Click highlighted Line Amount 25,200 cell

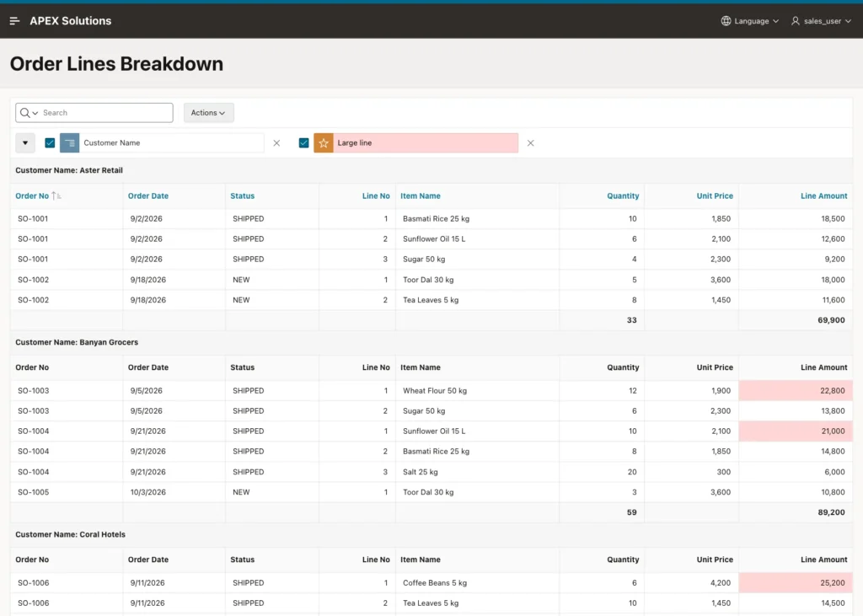pyautogui.click(x=796, y=583)
